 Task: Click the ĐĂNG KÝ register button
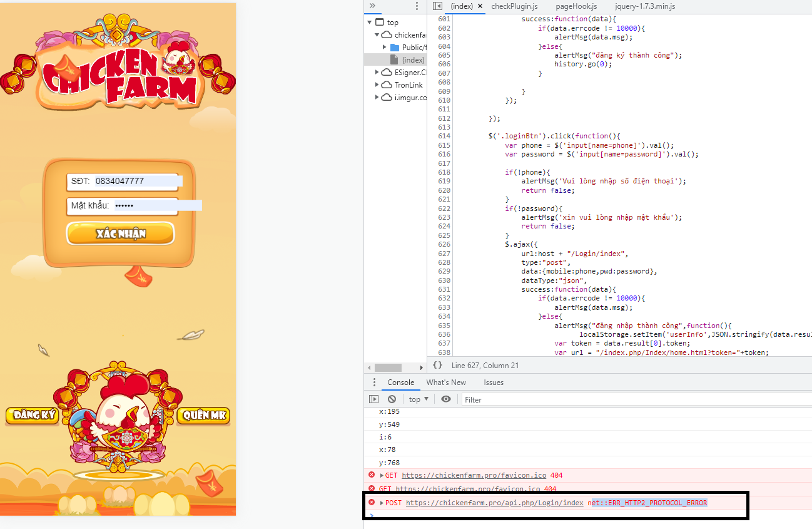click(x=32, y=415)
